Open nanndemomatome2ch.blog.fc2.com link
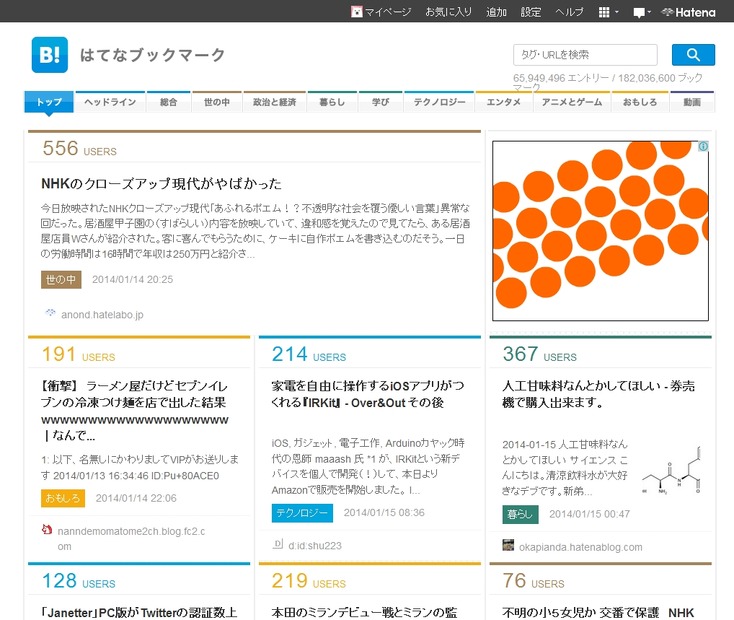The image size is (734, 620). point(131,539)
